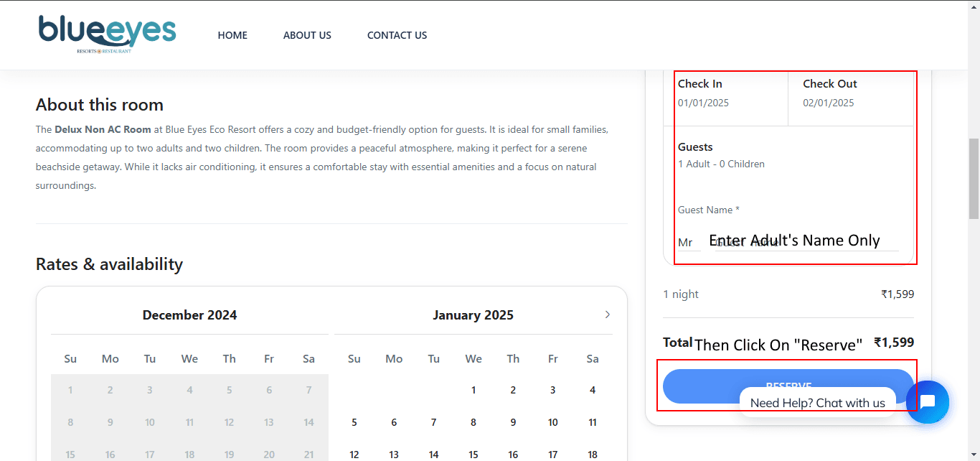Click the page vertical scrollbar thumb
The width and height of the screenshot is (980, 461).
tap(974, 178)
